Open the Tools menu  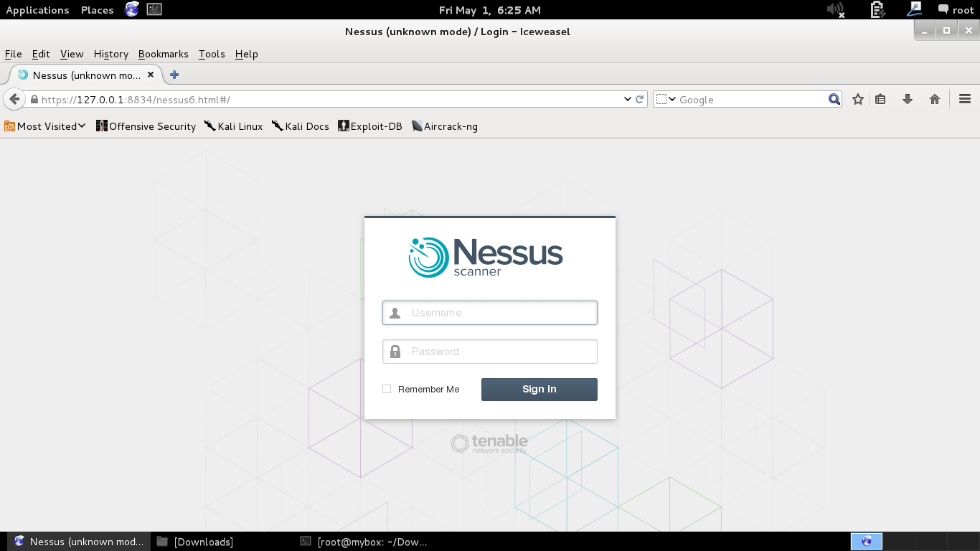point(212,54)
